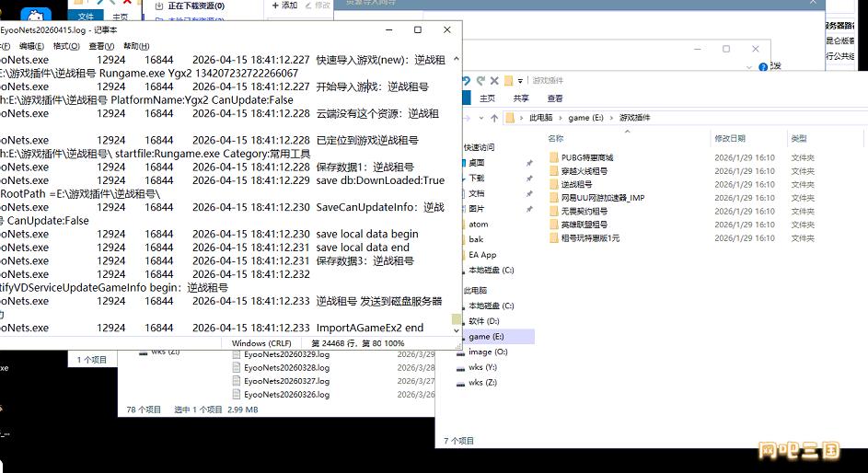Open 图片 in the navigation pane
The image size is (868, 473).
point(477,209)
